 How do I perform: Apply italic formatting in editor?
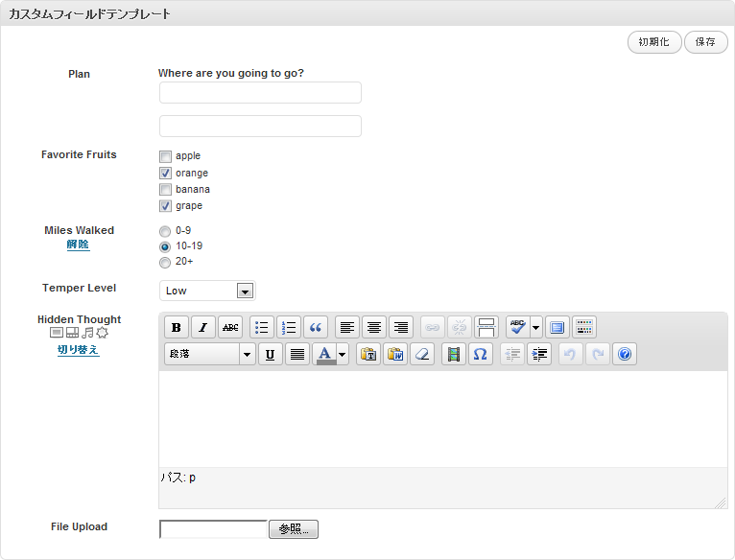tap(203, 327)
